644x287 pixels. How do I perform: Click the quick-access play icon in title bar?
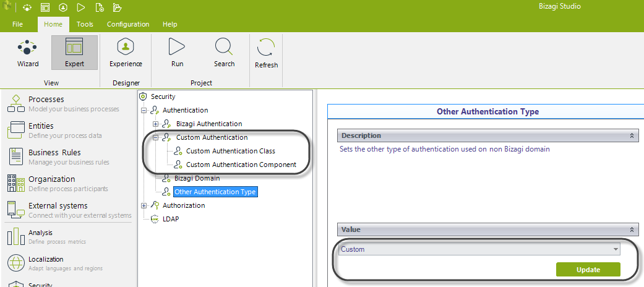click(81, 7)
